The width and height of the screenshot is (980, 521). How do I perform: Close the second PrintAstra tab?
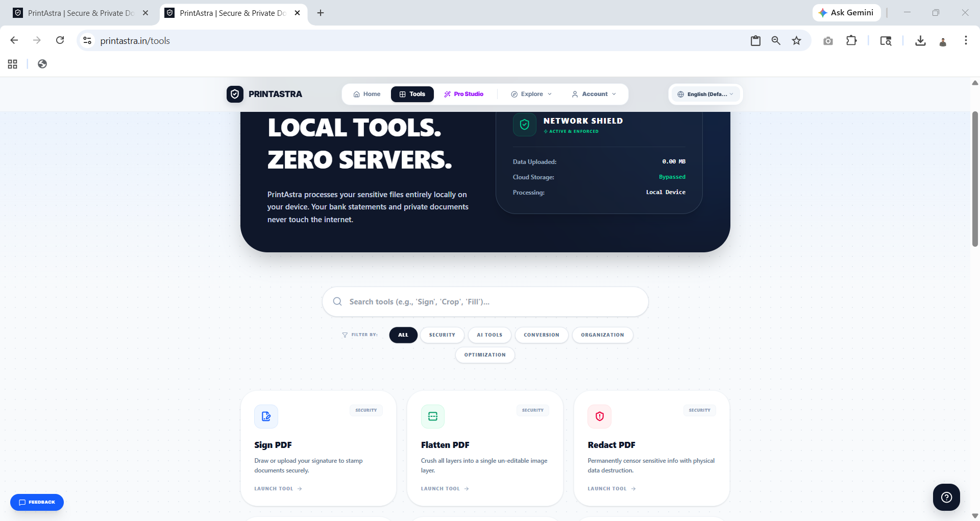(x=298, y=13)
